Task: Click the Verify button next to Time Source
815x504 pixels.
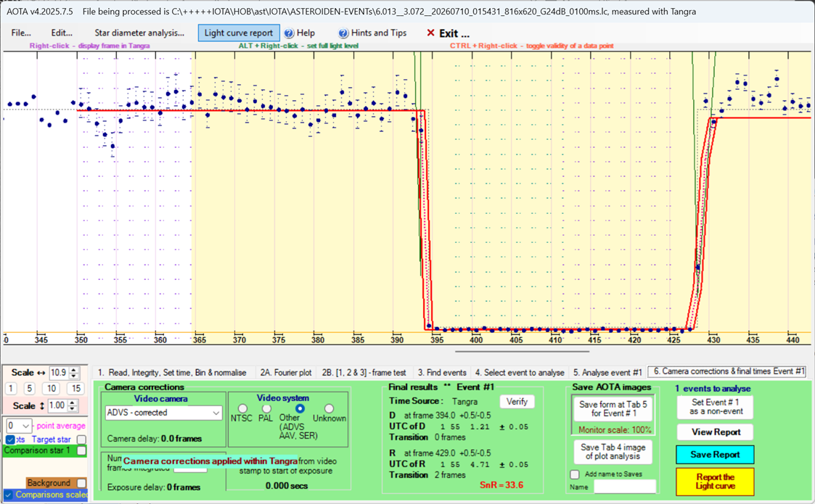Action: point(517,402)
